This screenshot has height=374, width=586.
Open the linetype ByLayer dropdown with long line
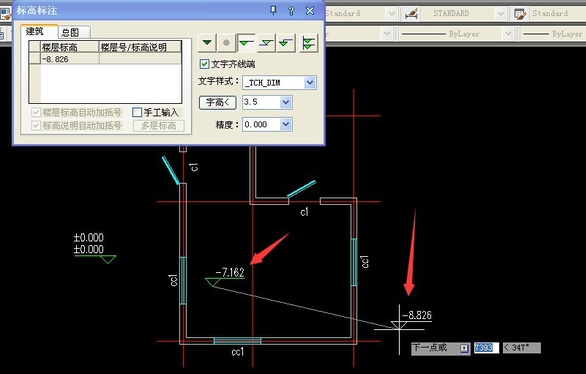click(x=508, y=34)
